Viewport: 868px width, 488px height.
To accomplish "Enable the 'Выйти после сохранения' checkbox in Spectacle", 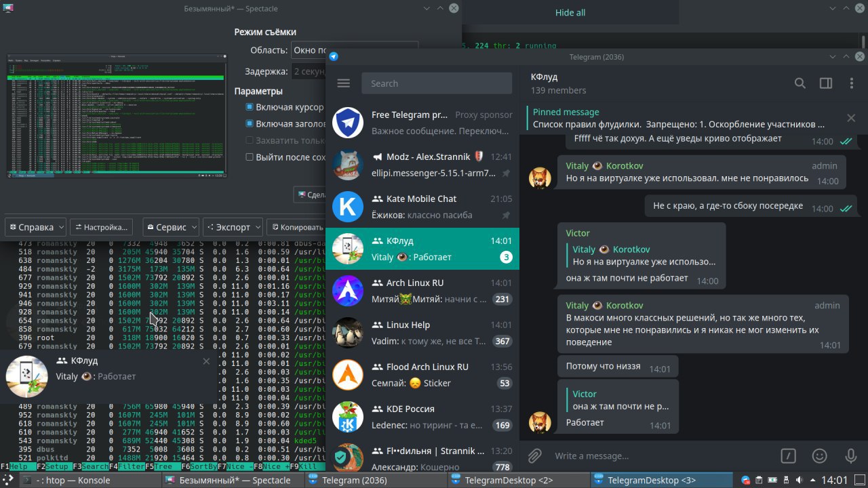I will coord(250,157).
